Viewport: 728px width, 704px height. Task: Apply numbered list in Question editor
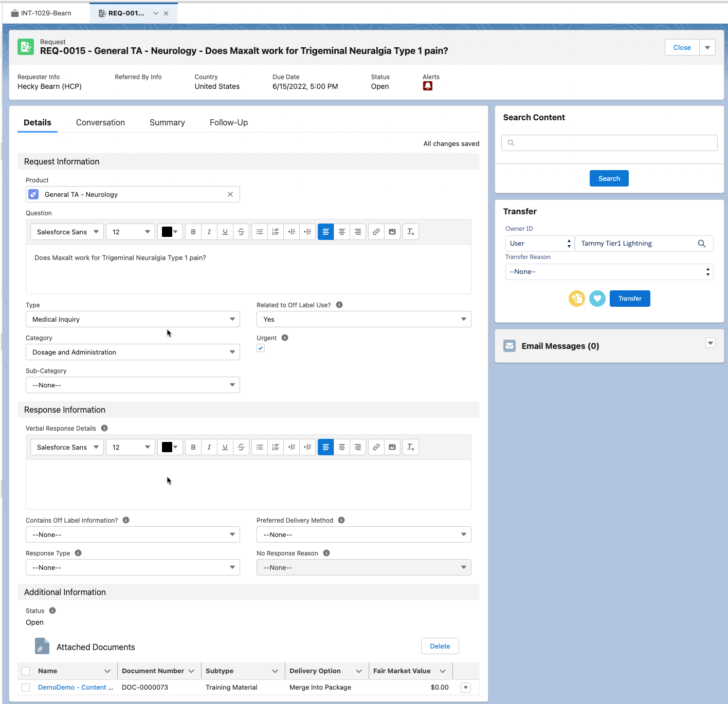[276, 232]
